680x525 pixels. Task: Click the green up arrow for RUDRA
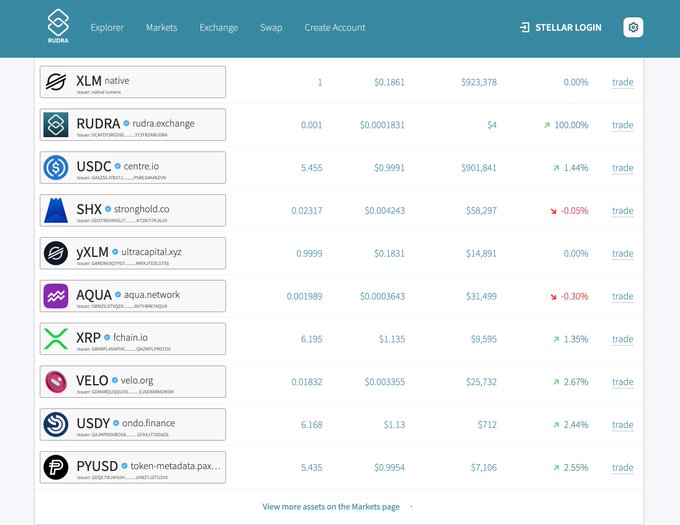(x=547, y=125)
